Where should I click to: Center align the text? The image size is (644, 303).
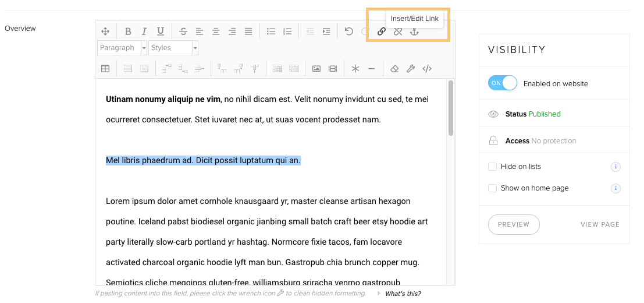click(x=216, y=31)
